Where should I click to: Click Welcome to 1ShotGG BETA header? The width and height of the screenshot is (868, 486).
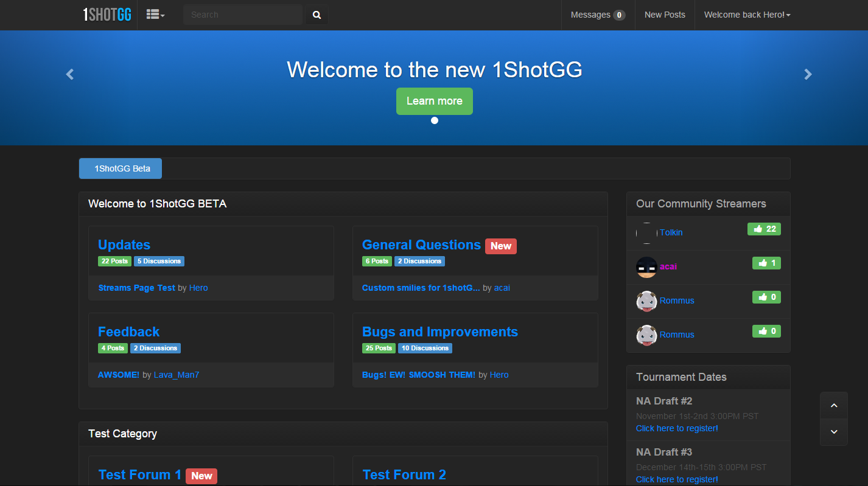(x=158, y=204)
